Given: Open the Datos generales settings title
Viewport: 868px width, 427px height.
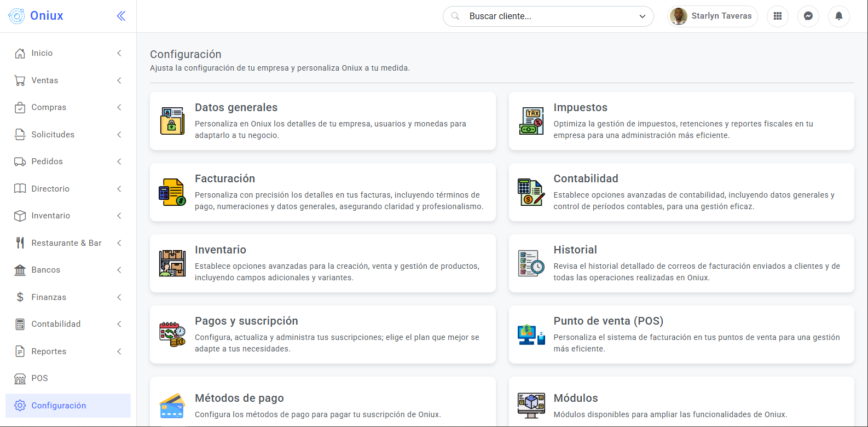Looking at the screenshot, I should (x=236, y=108).
